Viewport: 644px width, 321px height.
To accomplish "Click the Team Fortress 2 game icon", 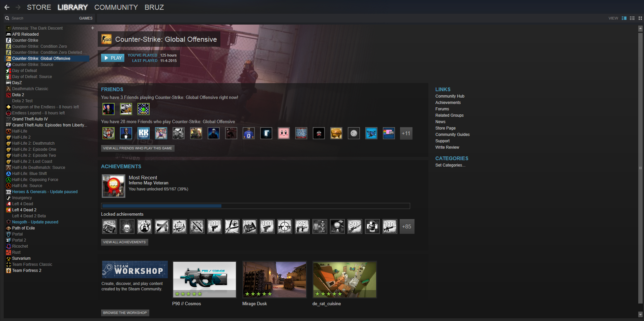I will pos(9,271).
